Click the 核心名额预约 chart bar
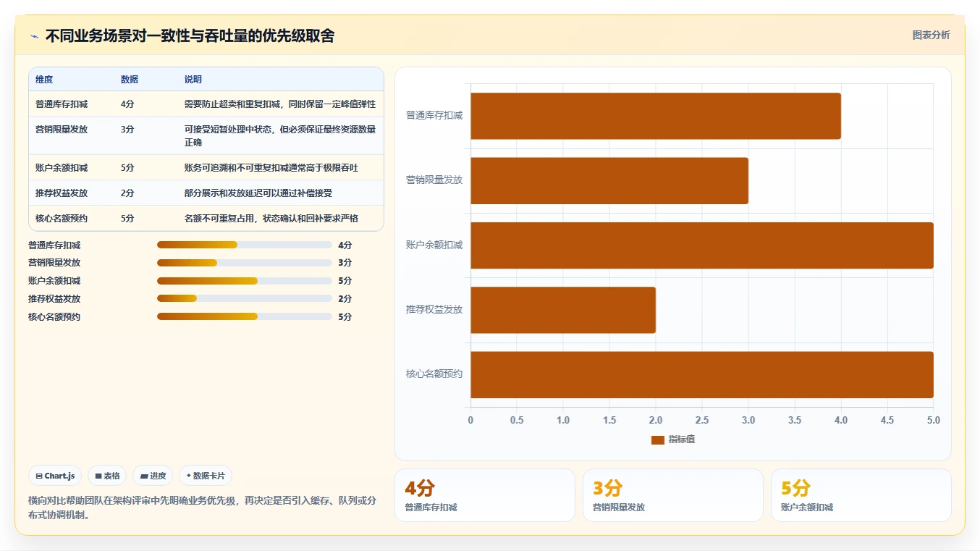This screenshot has height=551, width=980. click(x=702, y=374)
